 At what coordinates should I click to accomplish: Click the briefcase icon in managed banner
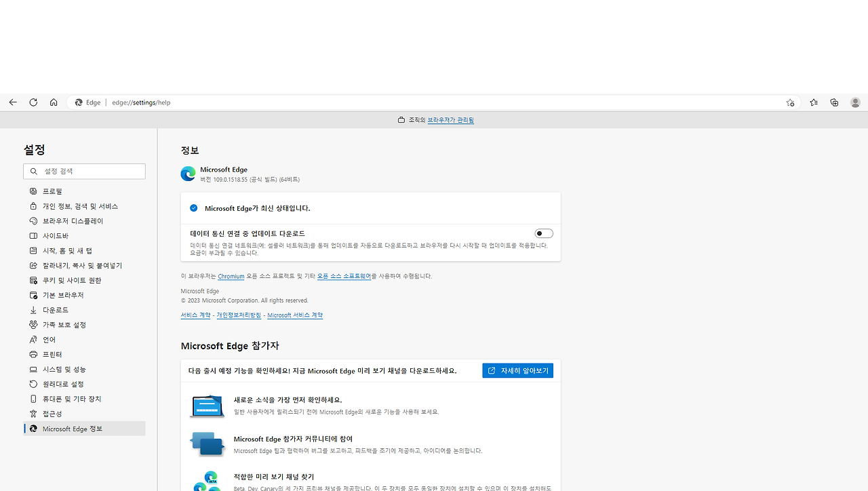[x=401, y=120]
